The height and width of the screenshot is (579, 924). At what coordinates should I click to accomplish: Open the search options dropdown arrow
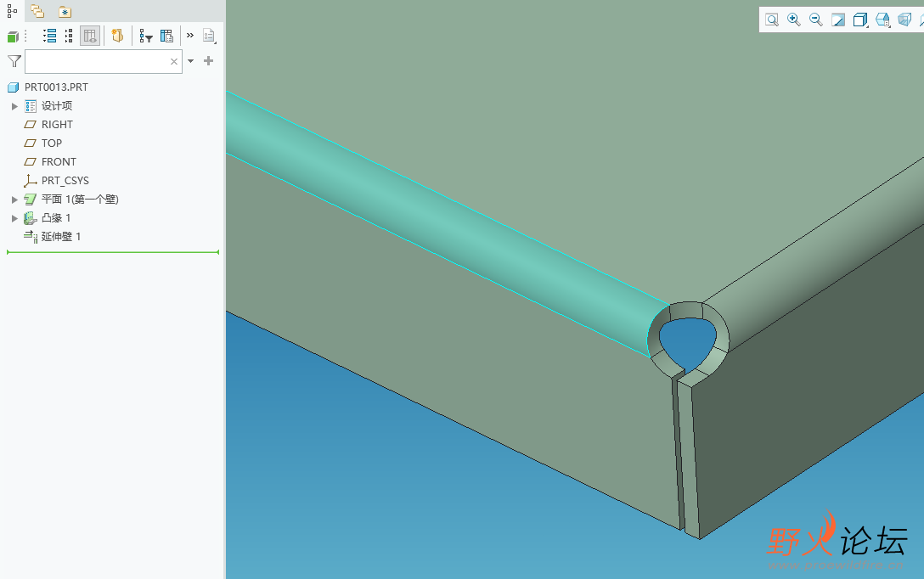tap(190, 60)
